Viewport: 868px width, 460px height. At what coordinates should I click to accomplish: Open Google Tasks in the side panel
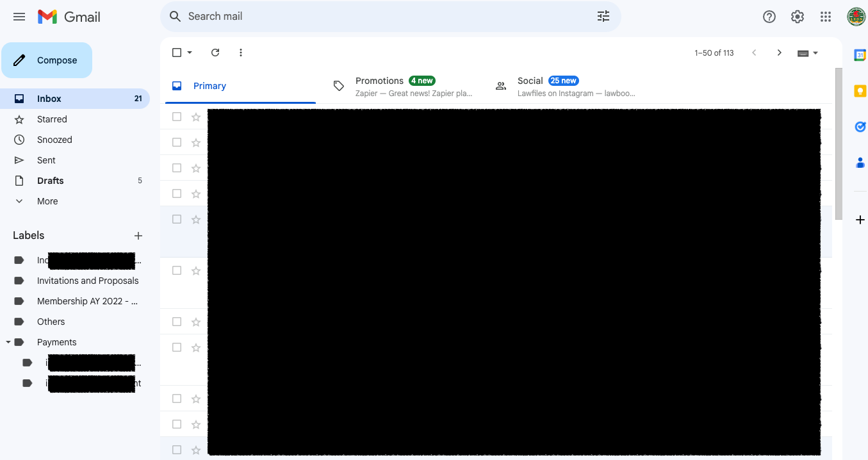(x=860, y=126)
